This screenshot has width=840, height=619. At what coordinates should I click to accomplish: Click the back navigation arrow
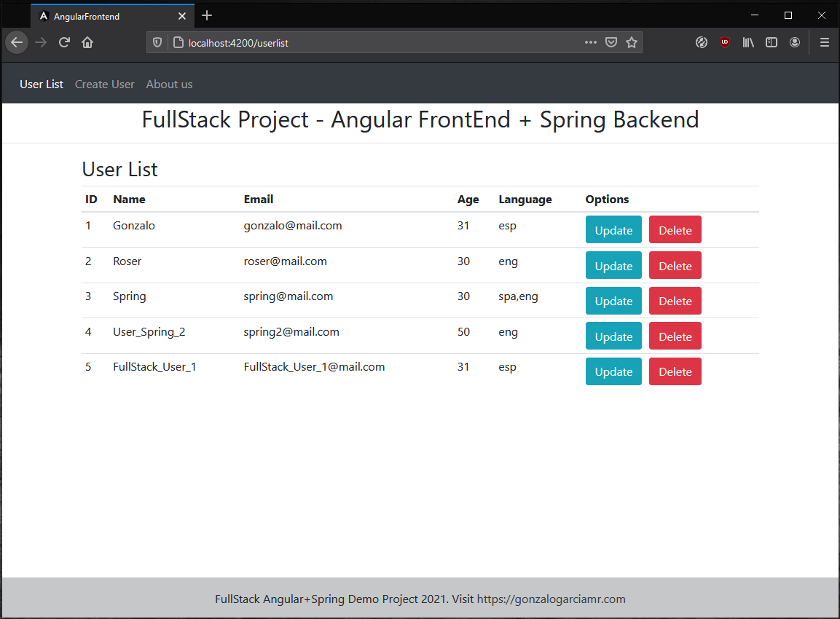click(16, 42)
